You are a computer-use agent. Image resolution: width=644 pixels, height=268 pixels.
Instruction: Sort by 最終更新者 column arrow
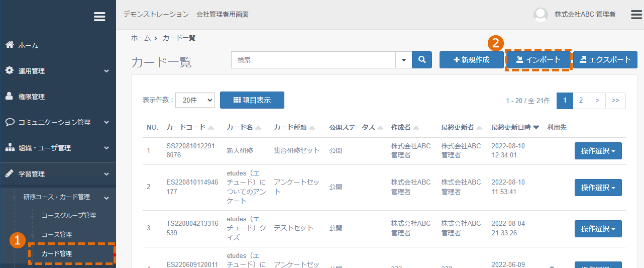tap(480, 128)
